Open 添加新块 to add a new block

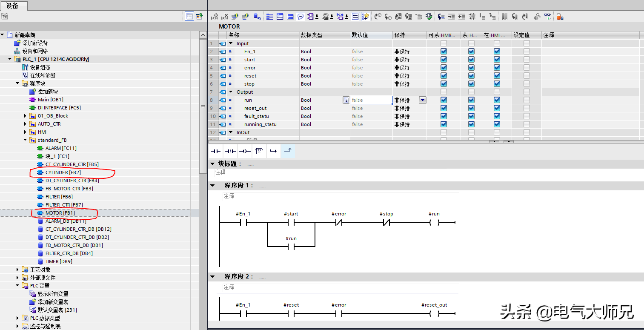(47, 92)
